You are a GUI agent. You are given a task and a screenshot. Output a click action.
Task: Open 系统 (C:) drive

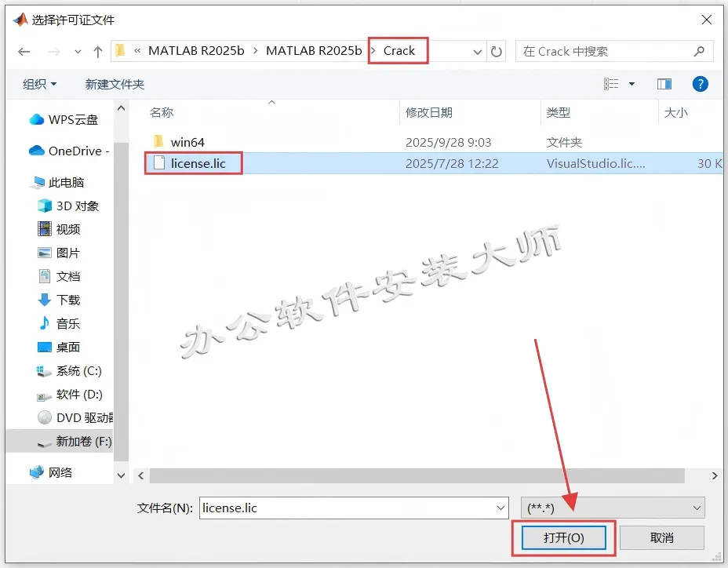[79, 370]
